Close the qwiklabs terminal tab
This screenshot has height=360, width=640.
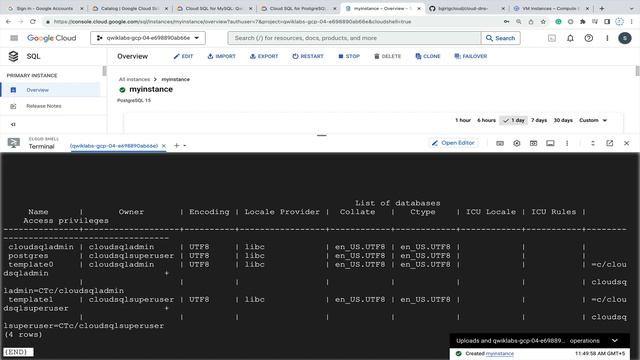[164, 146]
